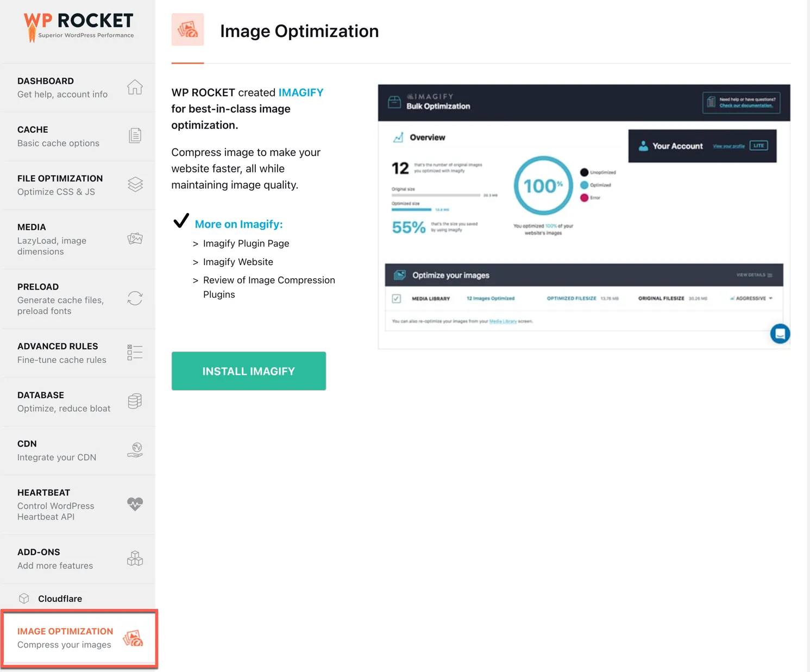The image size is (810, 672).
Task: Select the CDN globe icon
Action: (136, 450)
